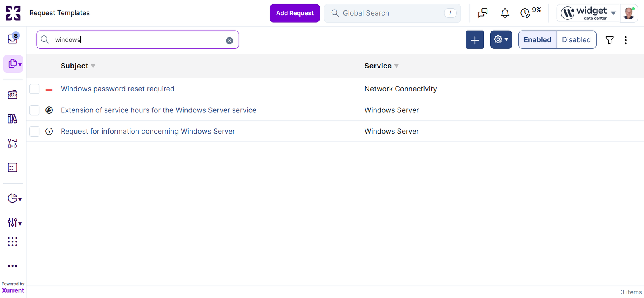The height and width of the screenshot is (298, 644).
Task: Sort by the Subject column
Action: click(x=78, y=66)
